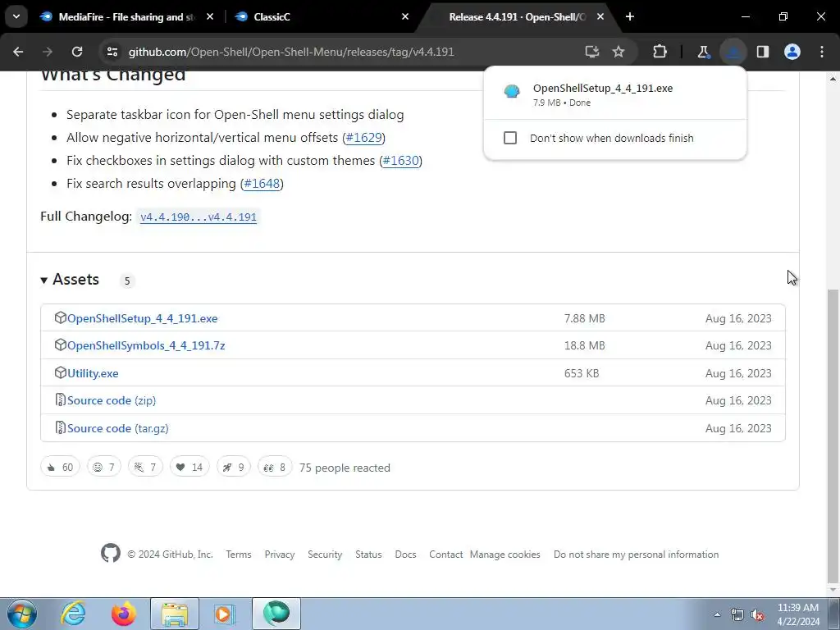Download OpenShellSetup_4_4_191.exe asset
840x630 pixels.
point(143,318)
